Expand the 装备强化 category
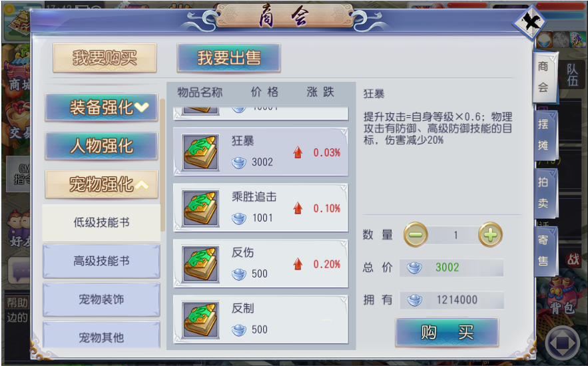Viewport: 588px width, 366px height. (x=101, y=108)
